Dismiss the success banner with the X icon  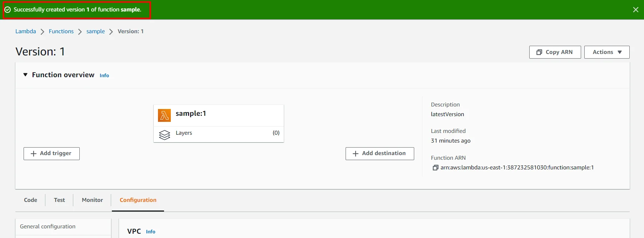tap(635, 10)
